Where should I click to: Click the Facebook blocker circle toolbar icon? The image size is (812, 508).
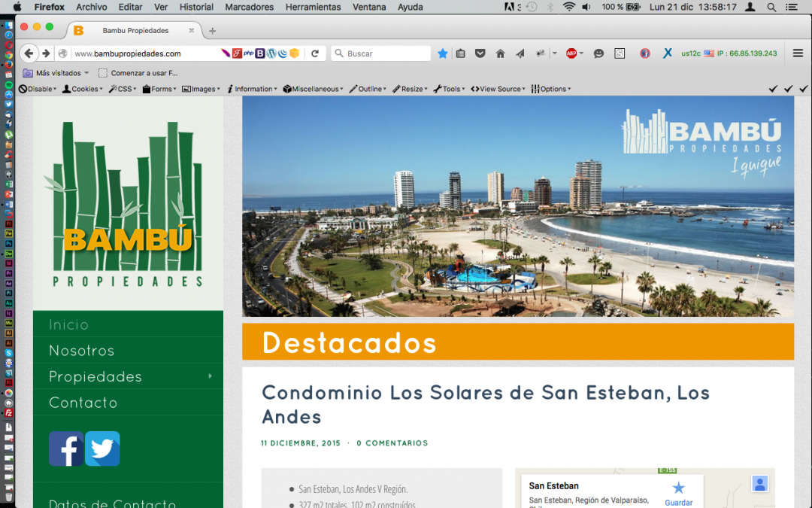click(x=645, y=53)
